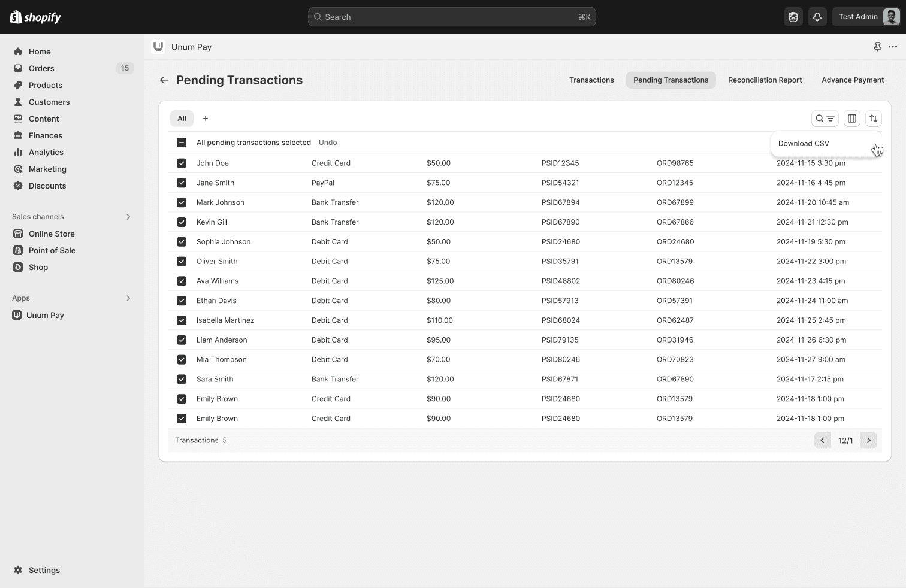
Task: Uncheck John Doe's transaction checkbox
Action: tap(182, 163)
